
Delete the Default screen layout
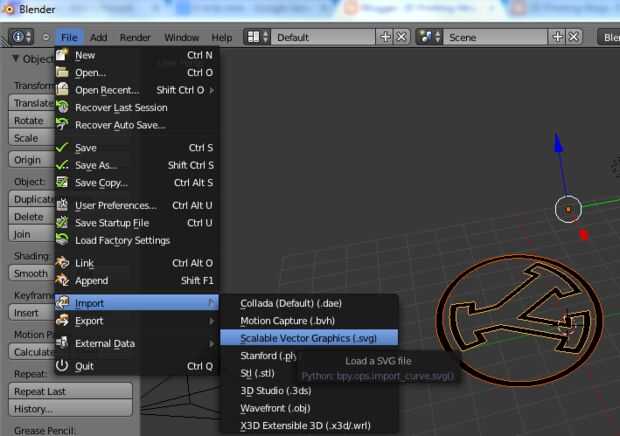pos(401,37)
